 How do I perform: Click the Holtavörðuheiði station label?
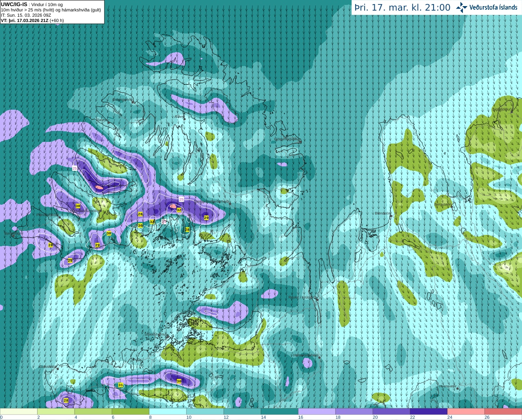coord(305,355)
